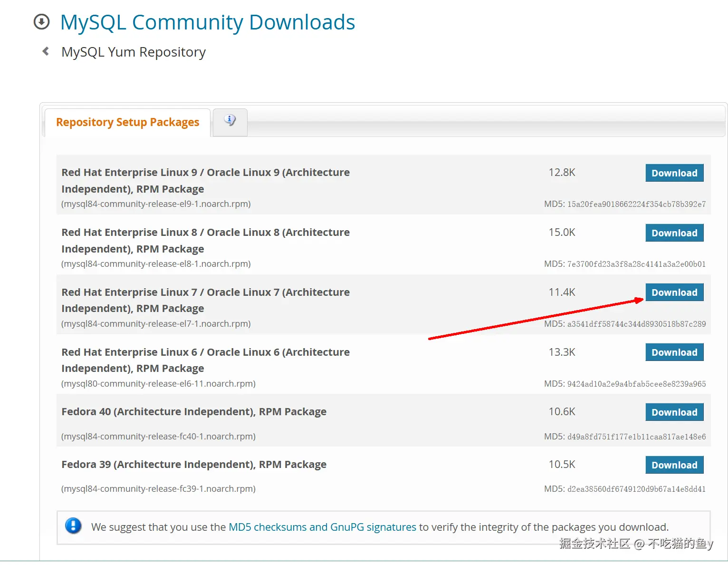Open the MySQL Community Downloads heading link
728x565 pixels.
[x=208, y=22]
